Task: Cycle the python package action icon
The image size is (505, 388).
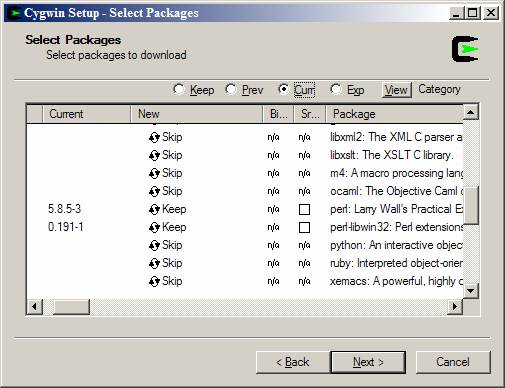Action: (154, 245)
